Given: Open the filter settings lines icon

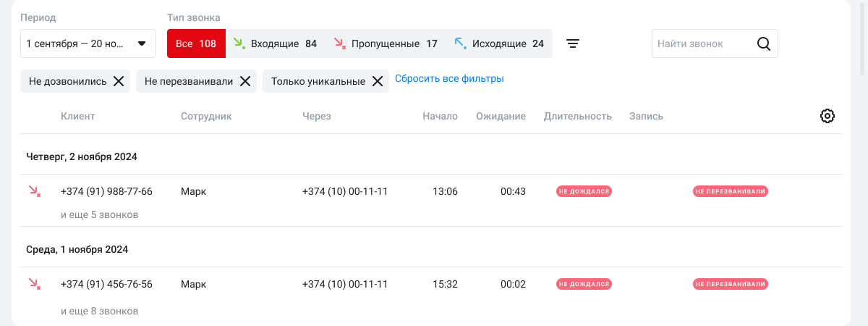Looking at the screenshot, I should 572,43.
